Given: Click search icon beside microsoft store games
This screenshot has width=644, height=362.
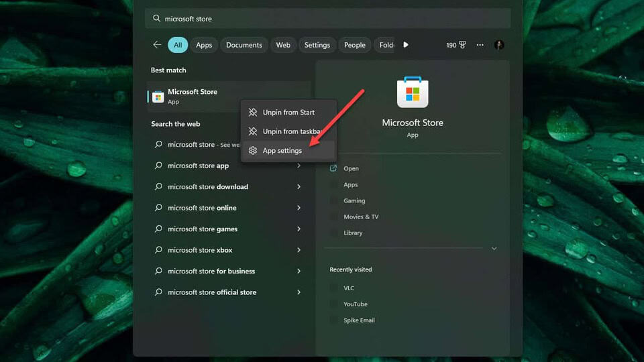Looking at the screenshot, I should click(x=158, y=229).
